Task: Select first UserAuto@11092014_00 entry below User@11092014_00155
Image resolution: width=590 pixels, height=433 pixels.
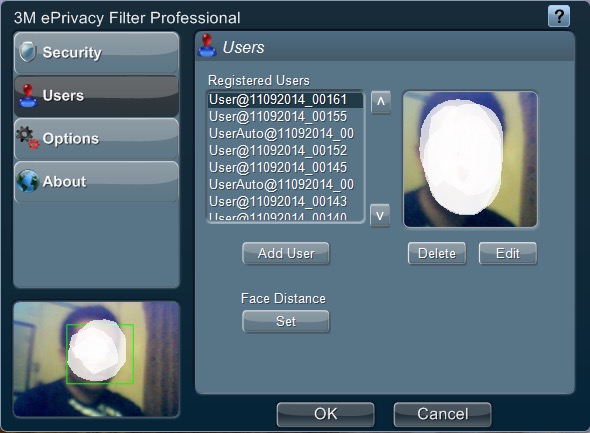Action: click(285, 134)
